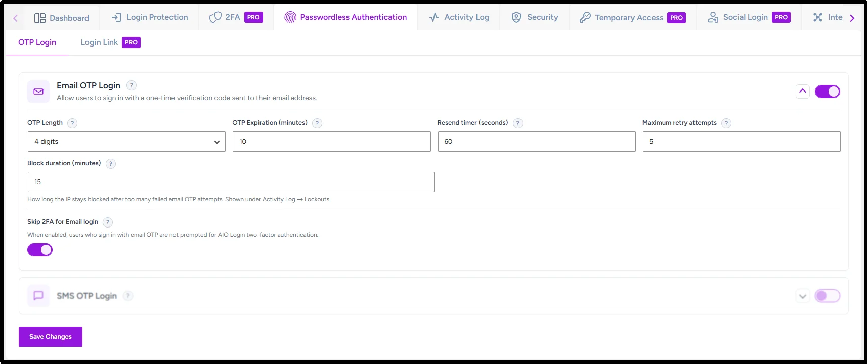Click the PRO badge next to Login Link
868x364 pixels.
point(131,42)
